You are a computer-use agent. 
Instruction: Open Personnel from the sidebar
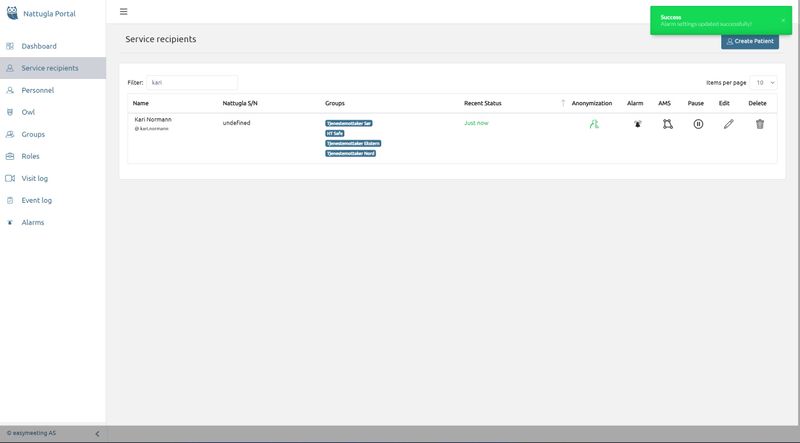pyautogui.click(x=38, y=90)
